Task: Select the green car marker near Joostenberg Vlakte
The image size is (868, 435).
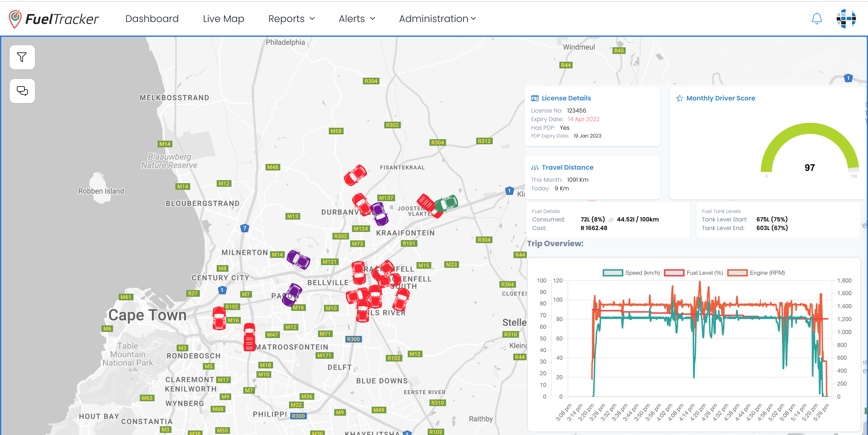Action: click(446, 203)
